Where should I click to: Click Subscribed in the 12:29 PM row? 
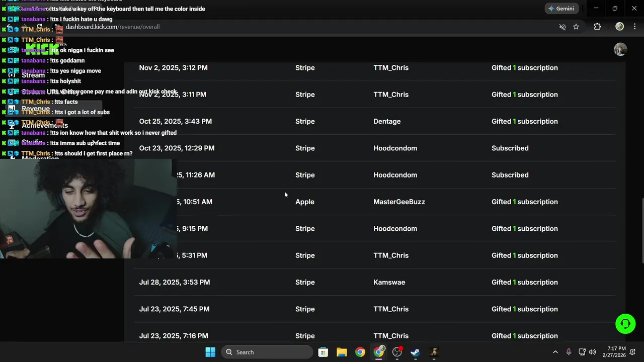[510, 148]
